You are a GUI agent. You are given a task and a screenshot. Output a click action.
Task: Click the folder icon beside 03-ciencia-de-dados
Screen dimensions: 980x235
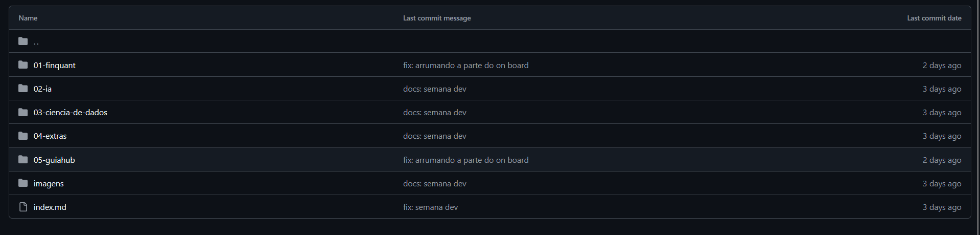[x=23, y=112]
